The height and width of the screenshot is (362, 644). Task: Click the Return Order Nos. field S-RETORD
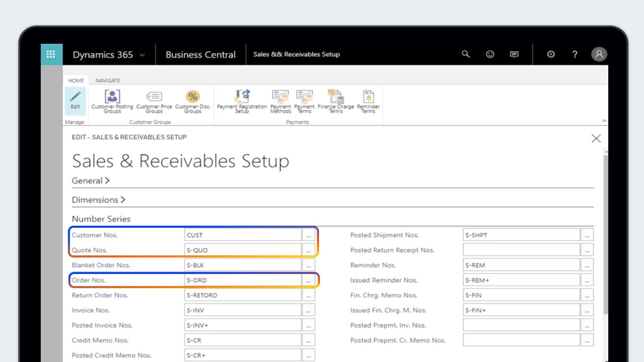[243, 295]
